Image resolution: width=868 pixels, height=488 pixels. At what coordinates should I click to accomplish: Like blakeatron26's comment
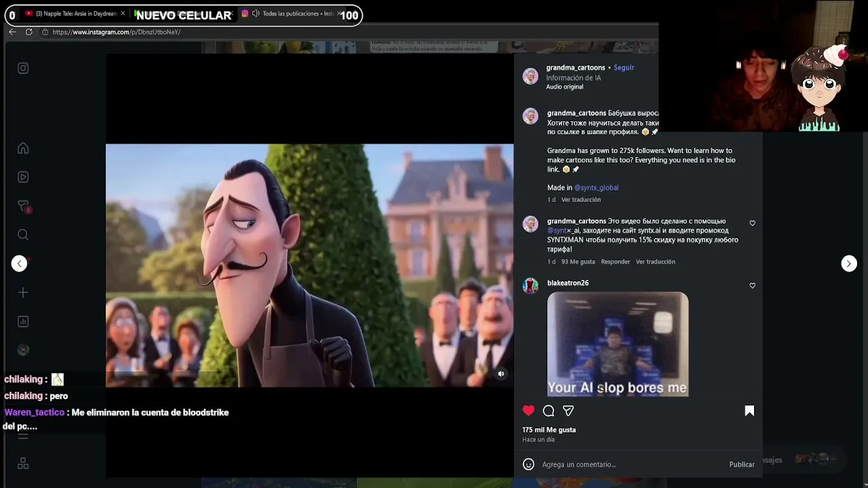coord(752,285)
